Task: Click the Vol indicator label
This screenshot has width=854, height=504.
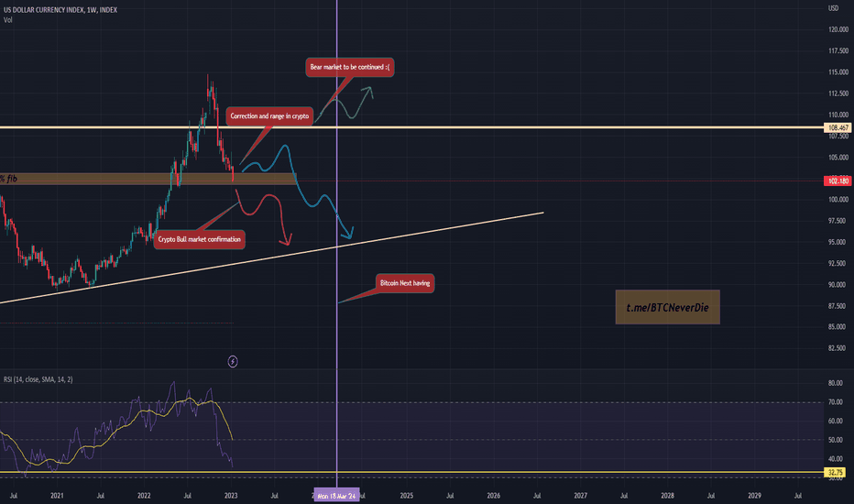Action: pyautogui.click(x=8, y=20)
